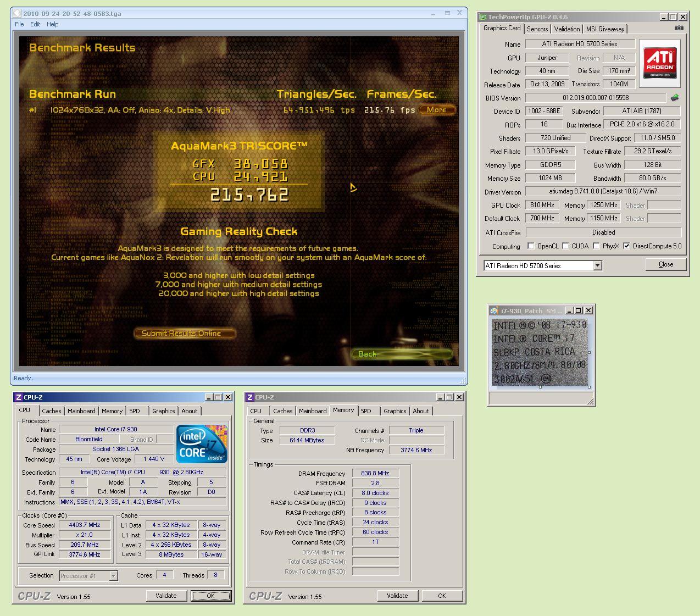The height and width of the screenshot is (616, 700).
Task: Open SPD tab in right CPU-Z window
Action: coord(366,411)
